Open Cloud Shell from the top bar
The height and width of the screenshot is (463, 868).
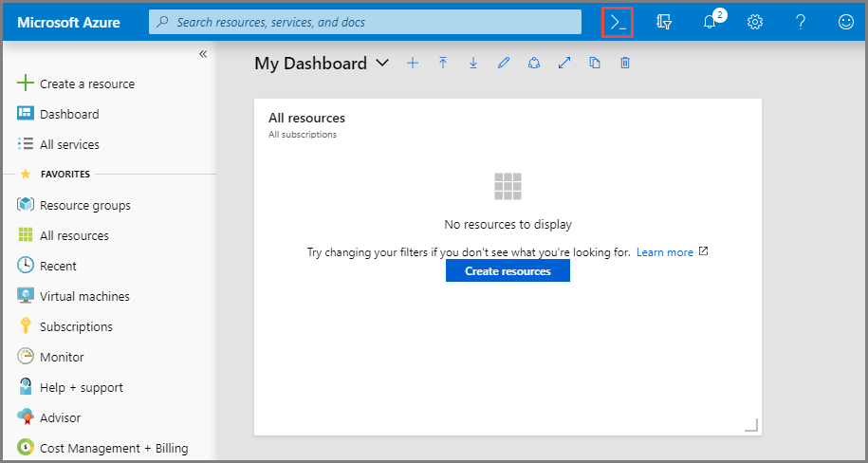point(618,22)
